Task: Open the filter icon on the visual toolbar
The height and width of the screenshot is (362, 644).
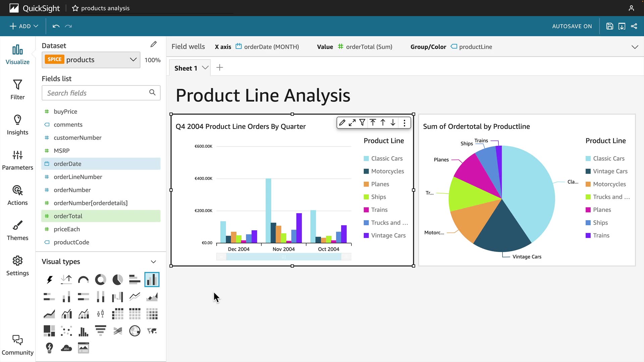Action: pyautogui.click(x=362, y=123)
